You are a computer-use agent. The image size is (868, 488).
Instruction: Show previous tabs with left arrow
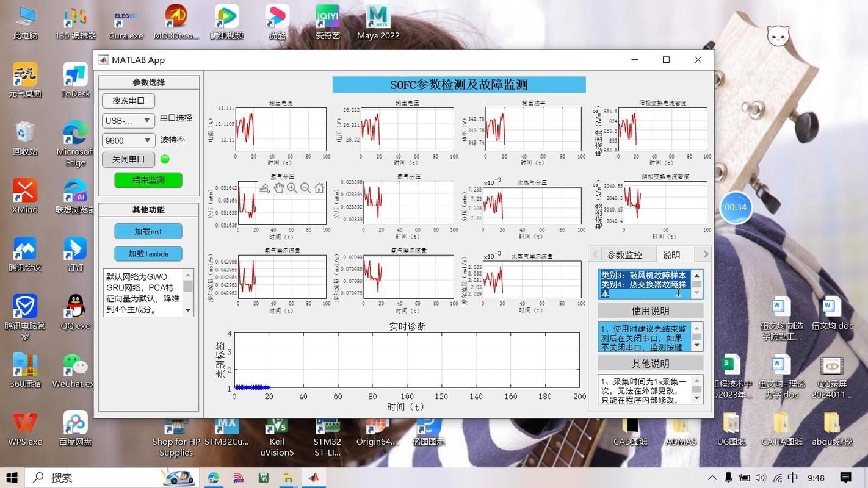tap(595, 254)
